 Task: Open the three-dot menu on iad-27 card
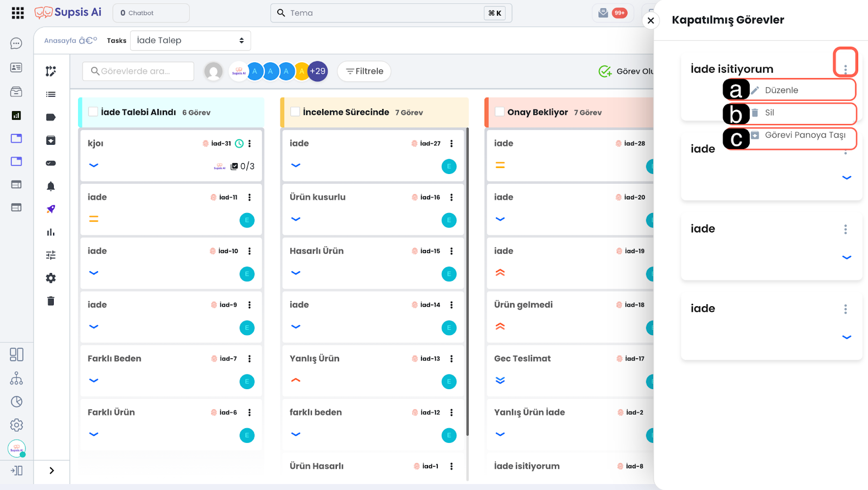coord(451,144)
